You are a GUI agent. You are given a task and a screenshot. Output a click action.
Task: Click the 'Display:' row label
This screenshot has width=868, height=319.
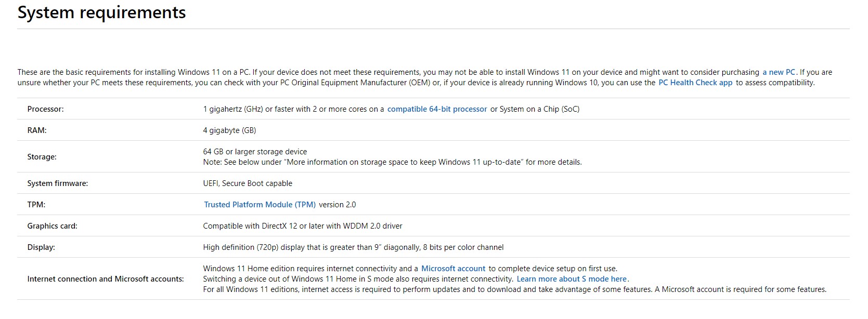click(x=41, y=247)
